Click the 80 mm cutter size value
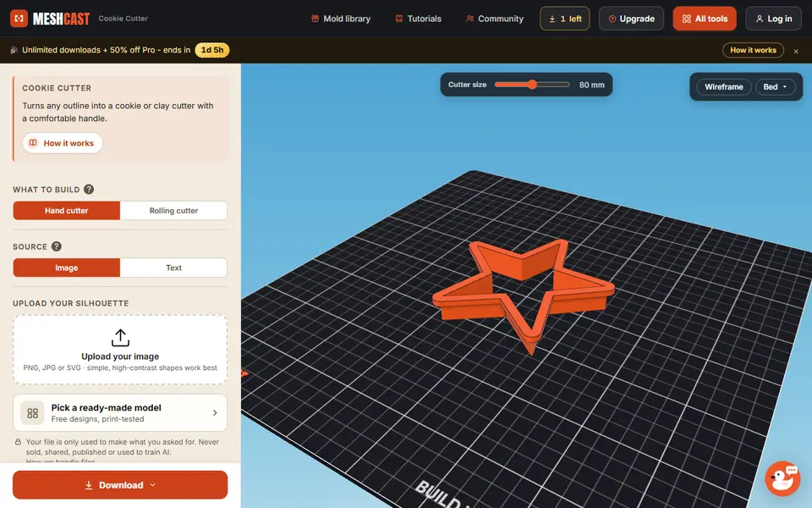Screen dimensions: 812x508 coord(592,85)
